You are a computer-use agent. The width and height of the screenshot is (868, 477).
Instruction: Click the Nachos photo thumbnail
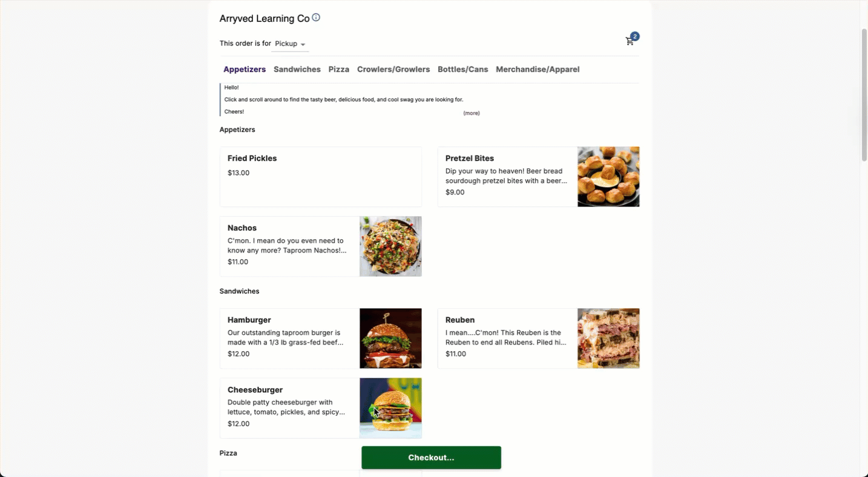(x=390, y=246)
